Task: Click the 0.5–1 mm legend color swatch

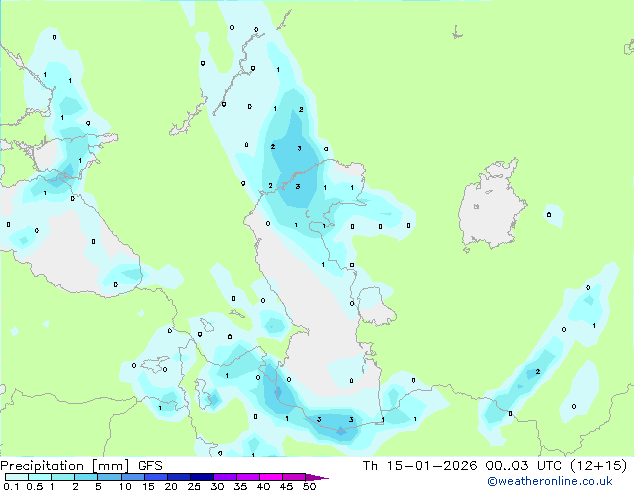Action: click(x=40, y=477)
